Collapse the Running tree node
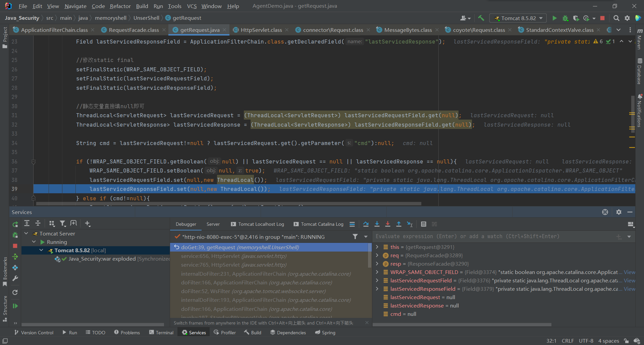Image resolution: width=644 pixels, height=345 pixels. pyautogui.click(x=34, y=242)
